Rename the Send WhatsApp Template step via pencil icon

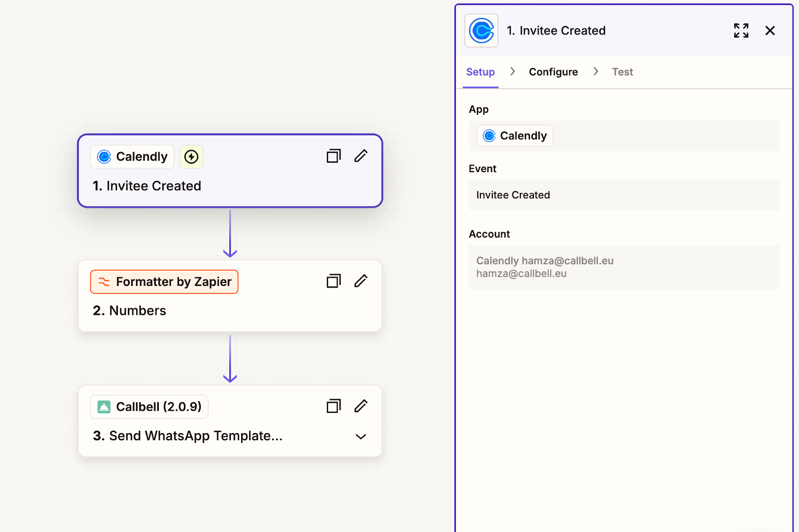pyautogui.click(x=361, y=406)
